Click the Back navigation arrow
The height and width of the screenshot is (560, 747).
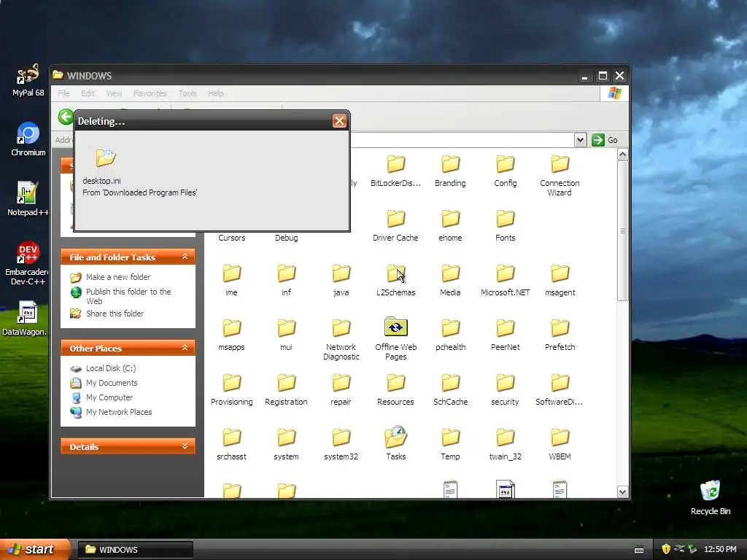(66, 117)
